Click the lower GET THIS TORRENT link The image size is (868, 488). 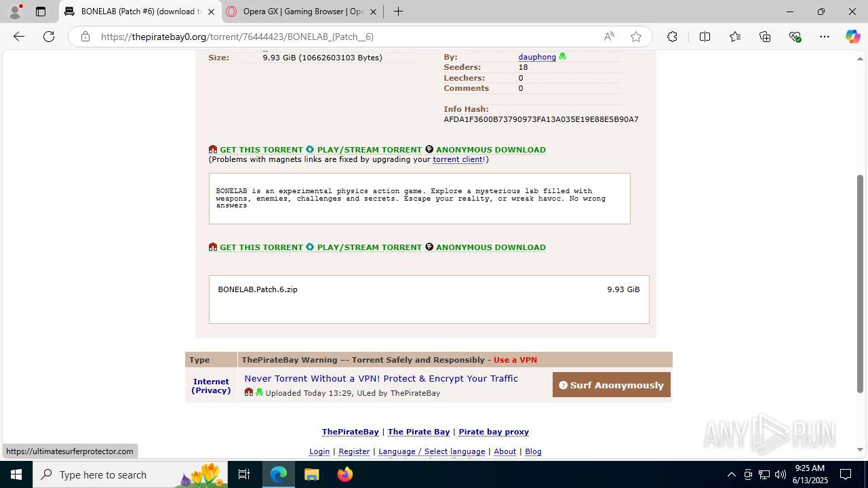click(x=261, y=247)
